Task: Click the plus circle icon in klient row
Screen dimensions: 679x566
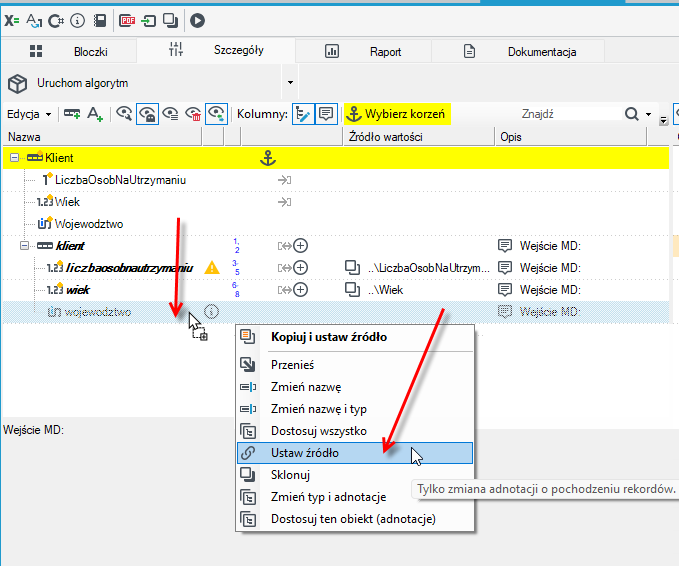Action: coord(301,246)
